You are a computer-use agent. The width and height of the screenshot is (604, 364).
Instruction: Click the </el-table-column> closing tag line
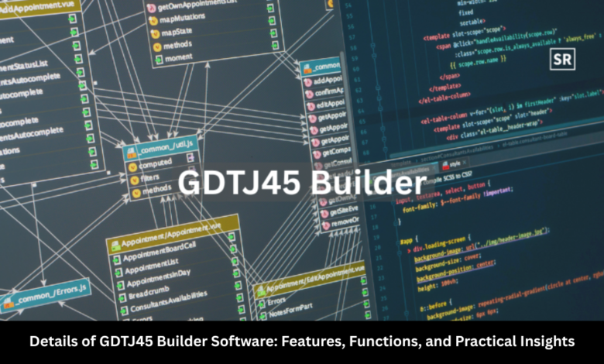(444, 98)
